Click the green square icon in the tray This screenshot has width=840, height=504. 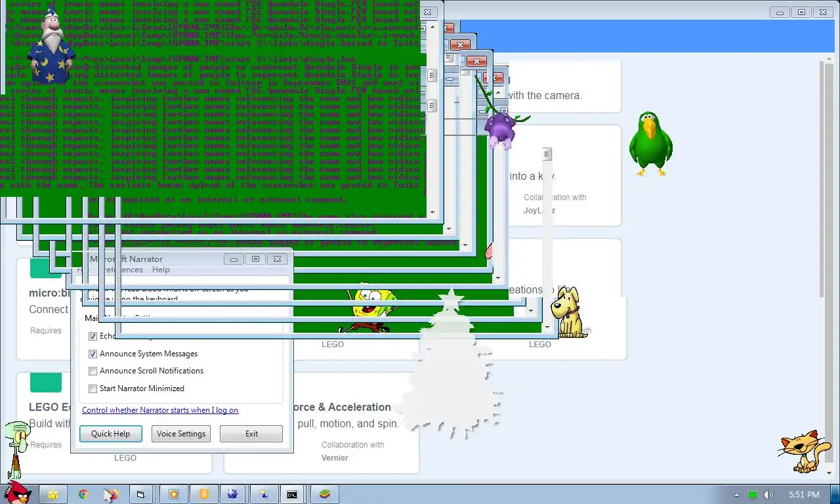[753, 495]
